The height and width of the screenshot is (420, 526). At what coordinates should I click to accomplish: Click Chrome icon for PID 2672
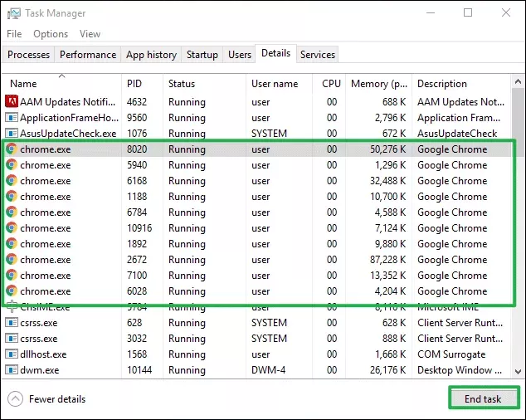[x=12, y=259]
